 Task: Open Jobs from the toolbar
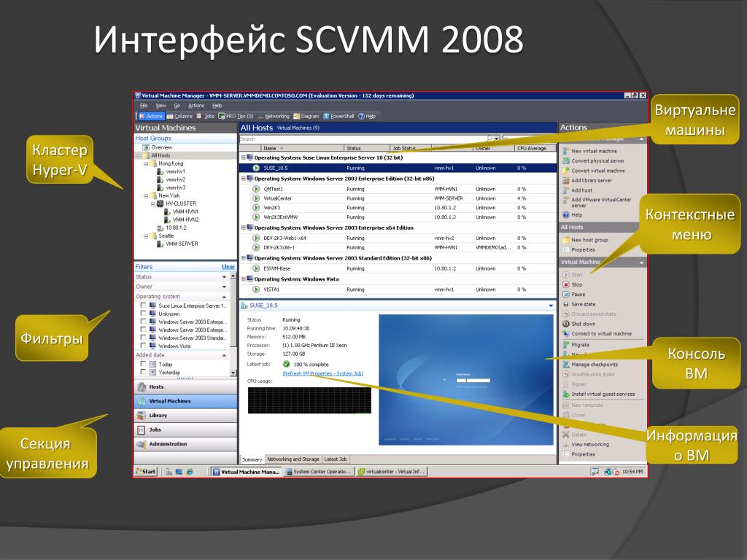click(206, 116)
